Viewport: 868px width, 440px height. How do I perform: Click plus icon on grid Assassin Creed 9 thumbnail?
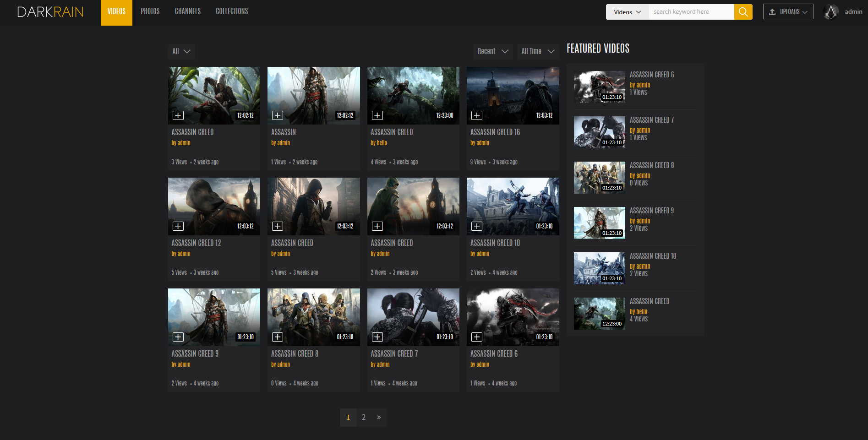[178, 337]
